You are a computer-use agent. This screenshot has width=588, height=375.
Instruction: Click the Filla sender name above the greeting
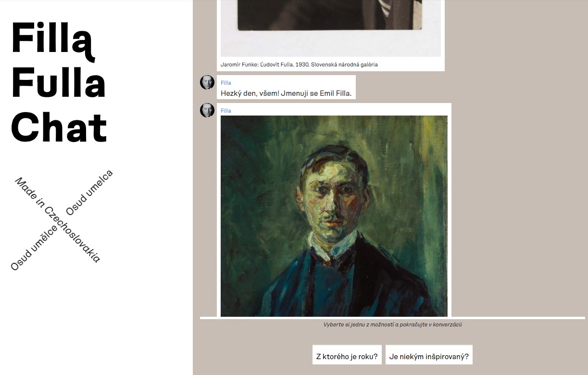226,83
